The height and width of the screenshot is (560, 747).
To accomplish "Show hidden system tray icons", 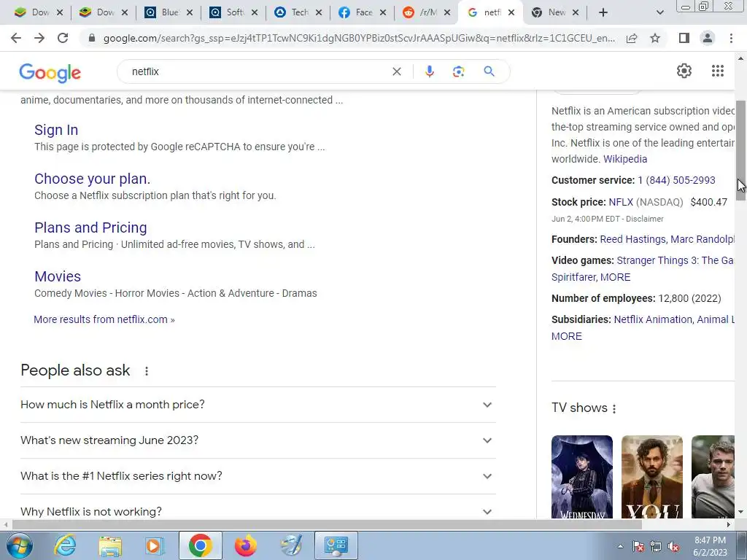I will tap(620, 546).
